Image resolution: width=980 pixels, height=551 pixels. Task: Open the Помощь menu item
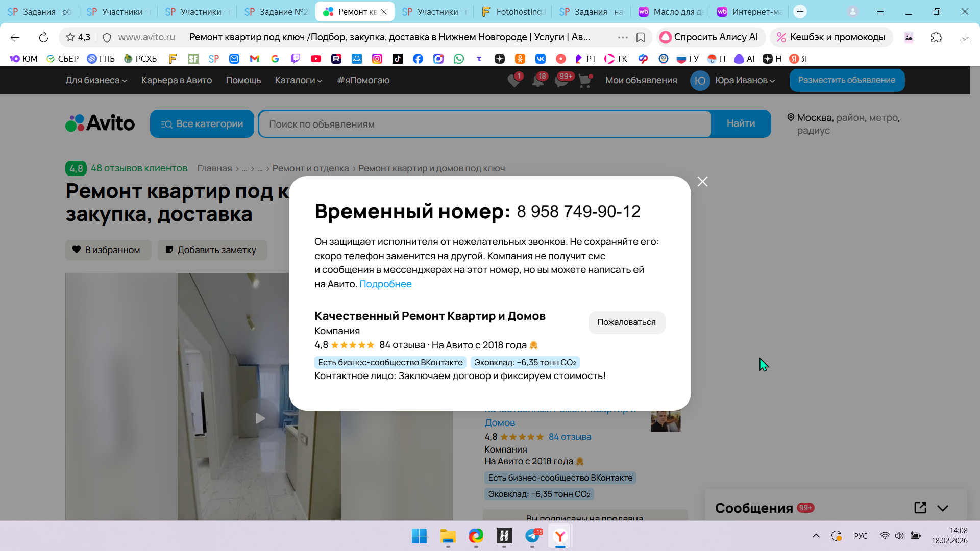tap(243, 80)
